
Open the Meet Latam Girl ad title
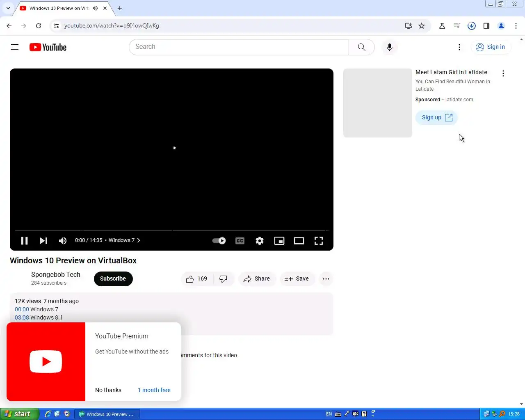tap(451, 72)
